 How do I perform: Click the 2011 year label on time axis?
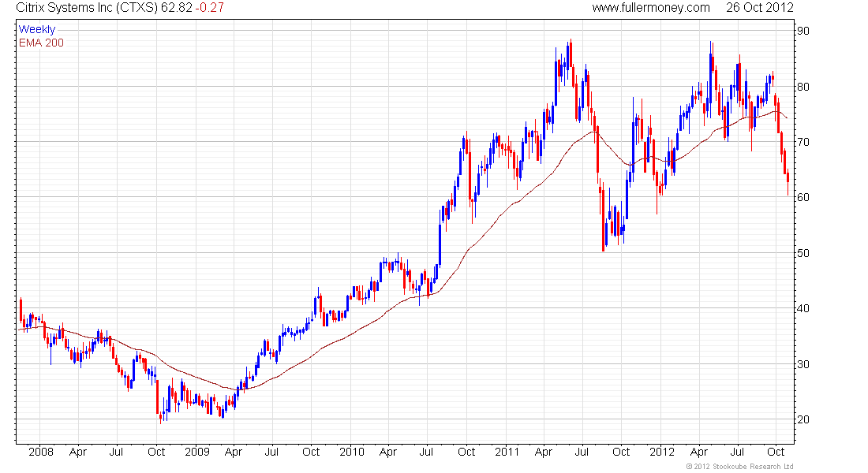click(x=507, y=452)
